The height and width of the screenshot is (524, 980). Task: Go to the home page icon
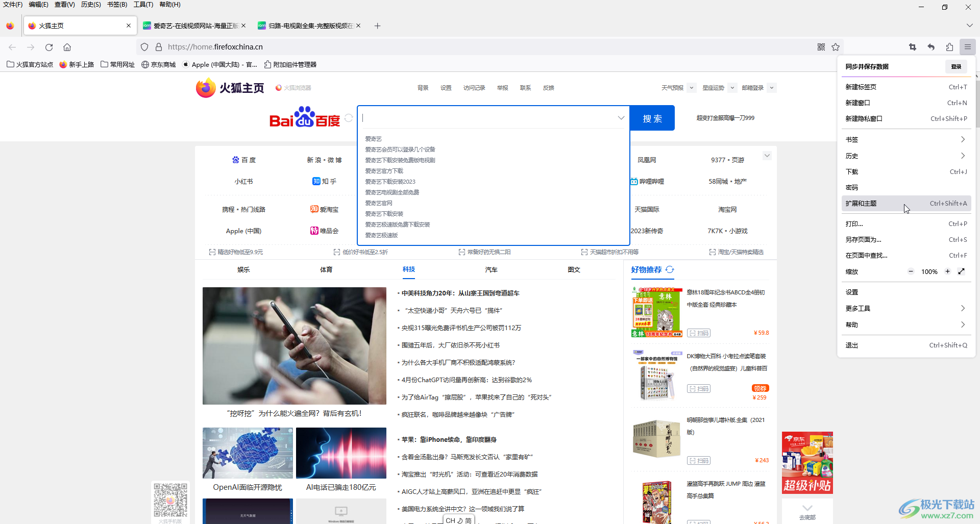(67, 47)
